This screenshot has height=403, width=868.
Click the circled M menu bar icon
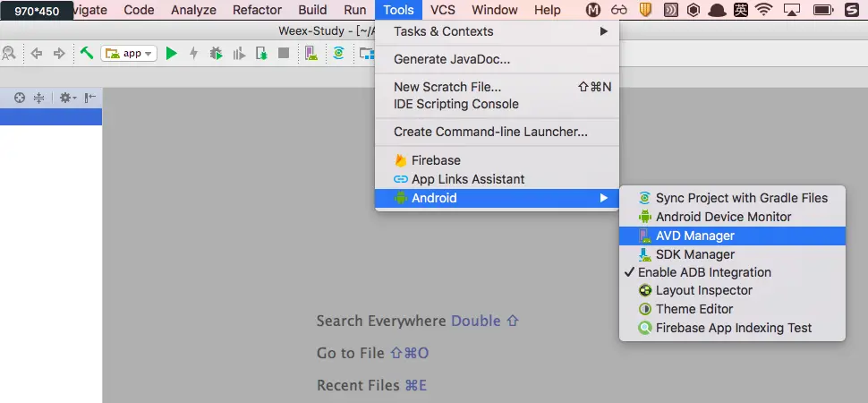593,10
